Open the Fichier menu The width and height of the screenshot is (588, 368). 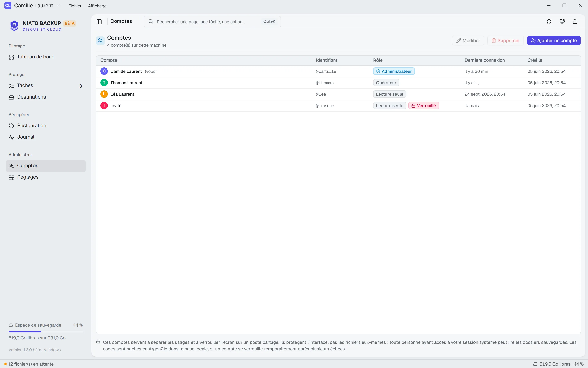pyautogui.click(x=75, y=6)
